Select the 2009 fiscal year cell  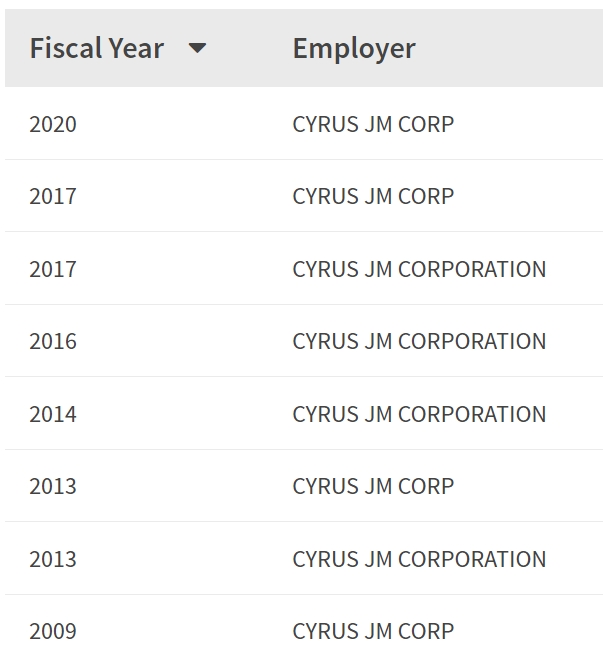(x=53, y=631)
